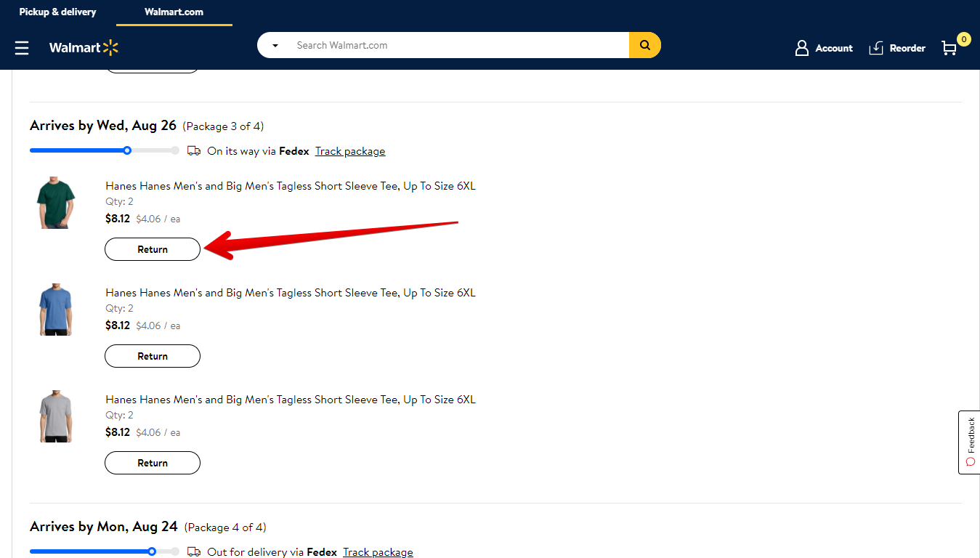This screenshot has height=558, width=980.
Task: Return the green Hanes tee
Action: point(153,249)
